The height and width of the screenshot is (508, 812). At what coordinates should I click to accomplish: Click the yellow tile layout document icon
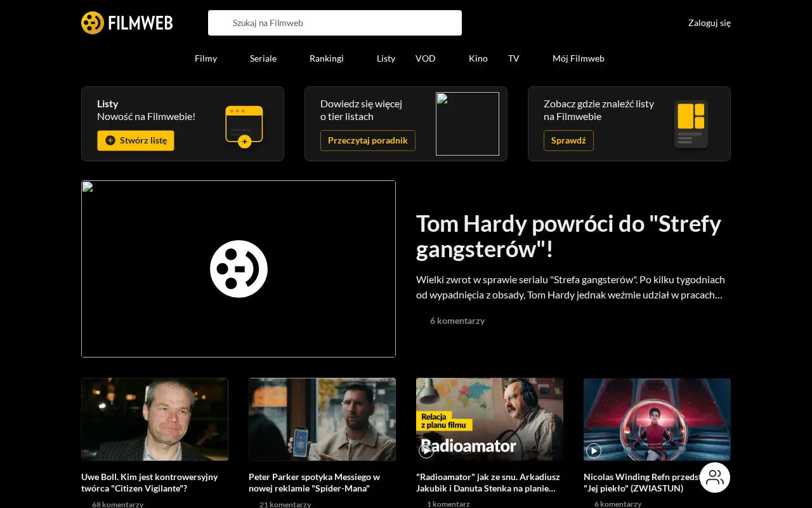691,124
